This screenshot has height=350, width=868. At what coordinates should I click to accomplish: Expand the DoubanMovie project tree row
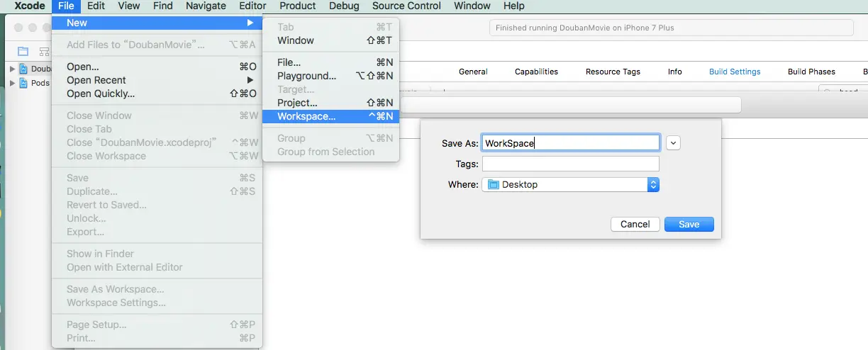[12, 69]
